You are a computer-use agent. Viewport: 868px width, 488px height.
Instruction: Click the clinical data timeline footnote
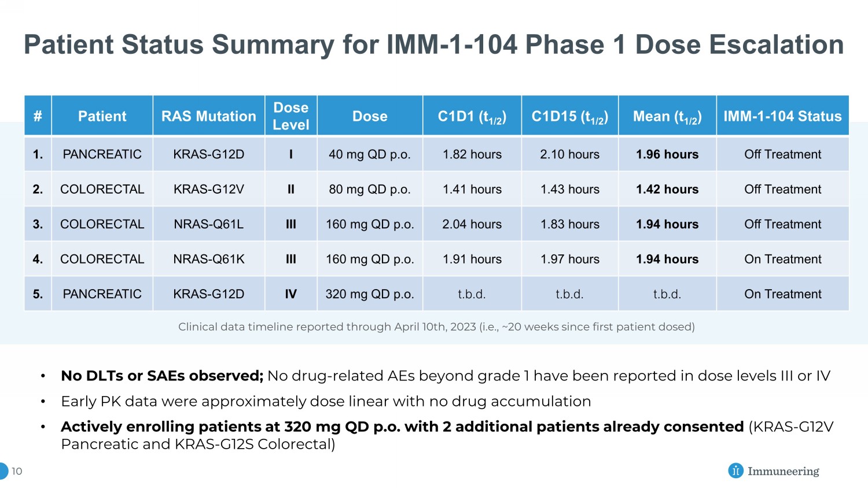pyautogui.click(x=436, y=327)
